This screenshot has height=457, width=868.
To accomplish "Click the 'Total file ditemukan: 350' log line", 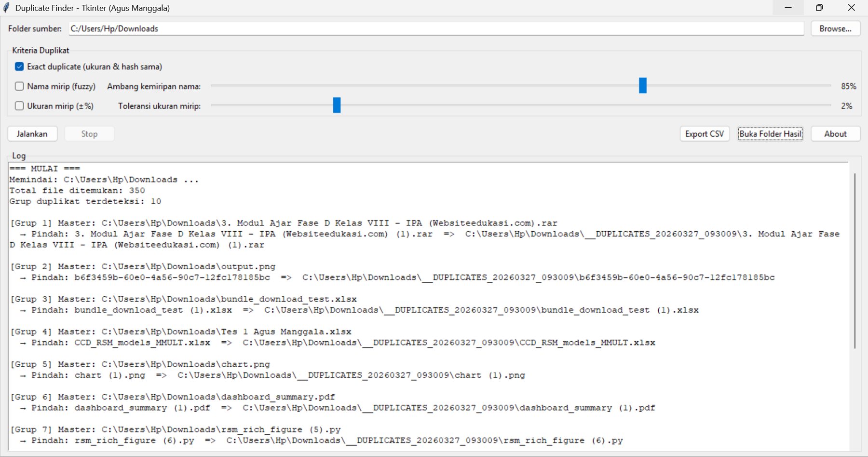I will pyautogui.click(x=77, y=191).
